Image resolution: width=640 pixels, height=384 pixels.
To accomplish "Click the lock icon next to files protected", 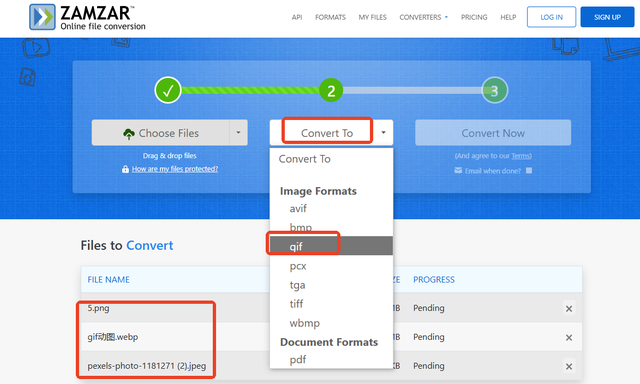I will (x=125, y=169).
